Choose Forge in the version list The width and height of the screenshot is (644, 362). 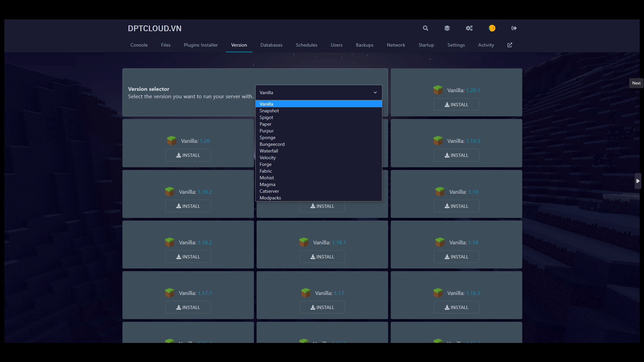tap(265, 164)
